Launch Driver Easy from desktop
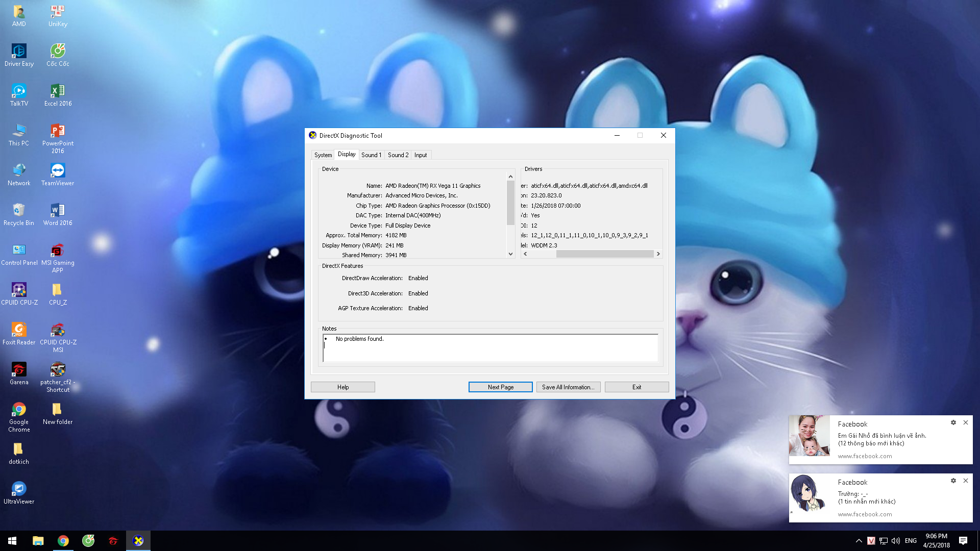The image size is (980, 551). [19, 55]
